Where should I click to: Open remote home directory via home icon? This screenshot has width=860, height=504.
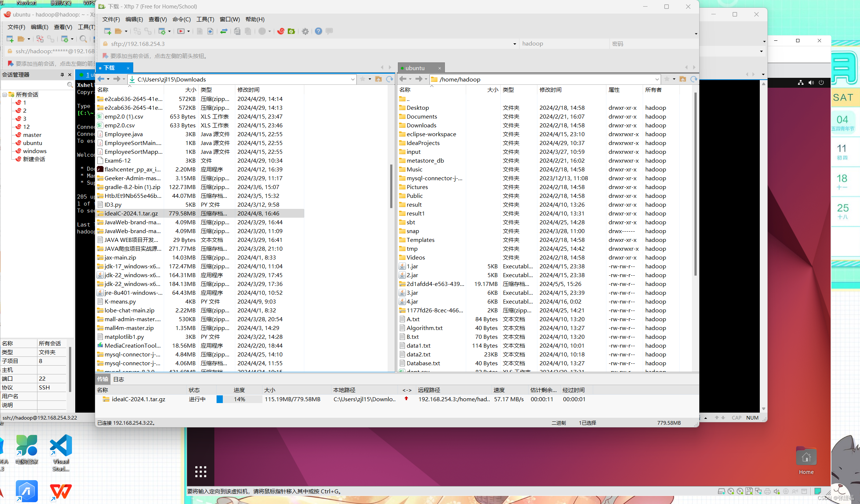tap(683, 79)
